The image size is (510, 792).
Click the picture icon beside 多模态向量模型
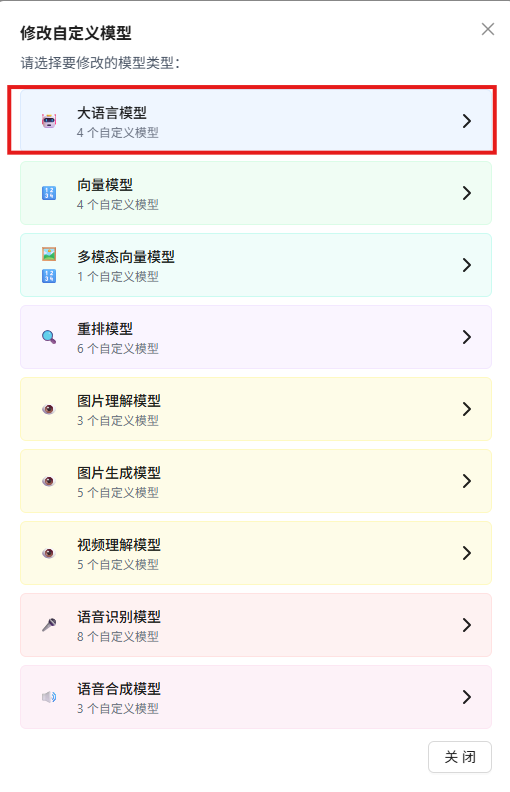tap(49, 254)
